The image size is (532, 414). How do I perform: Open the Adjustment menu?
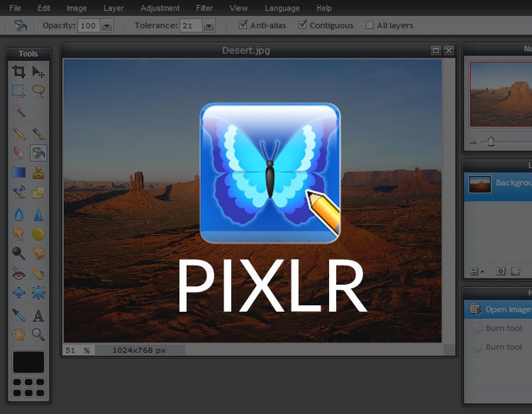click(160, 8)
